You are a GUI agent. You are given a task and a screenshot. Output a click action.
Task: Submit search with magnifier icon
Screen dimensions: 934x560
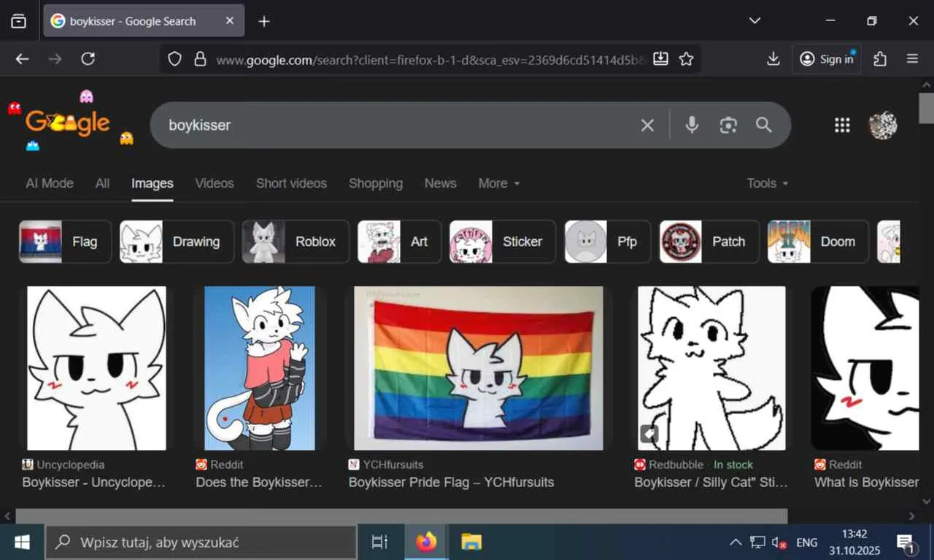click(764, 125)
